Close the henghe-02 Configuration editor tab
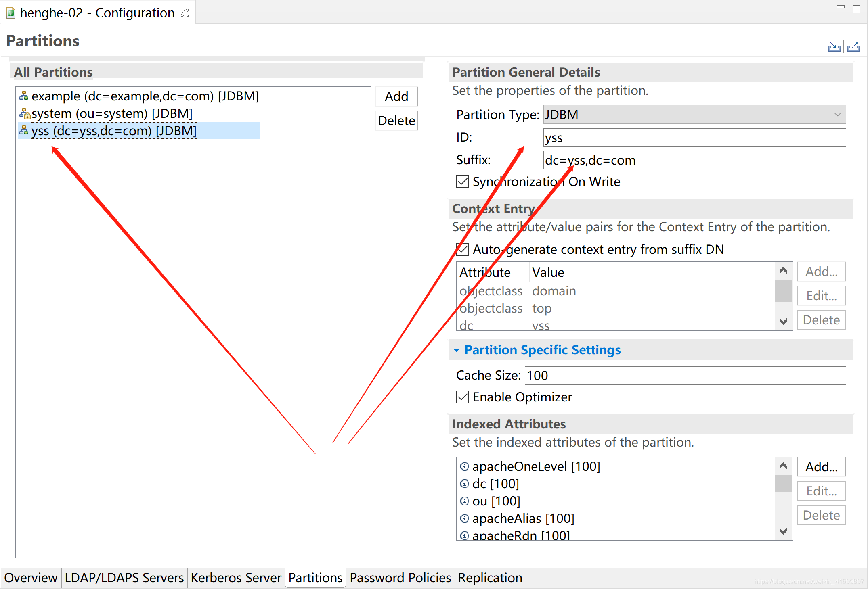The width and height of the screenshot is (868, 589). 185,13
